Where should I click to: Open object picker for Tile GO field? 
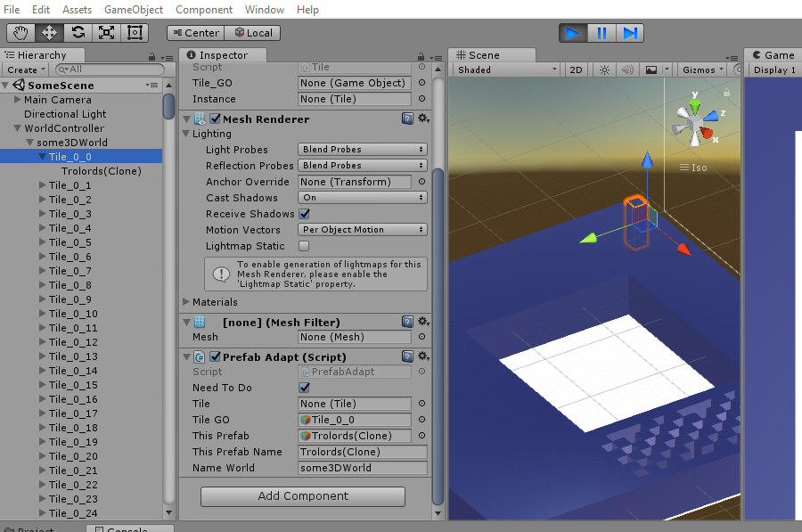tap(422, 420)
